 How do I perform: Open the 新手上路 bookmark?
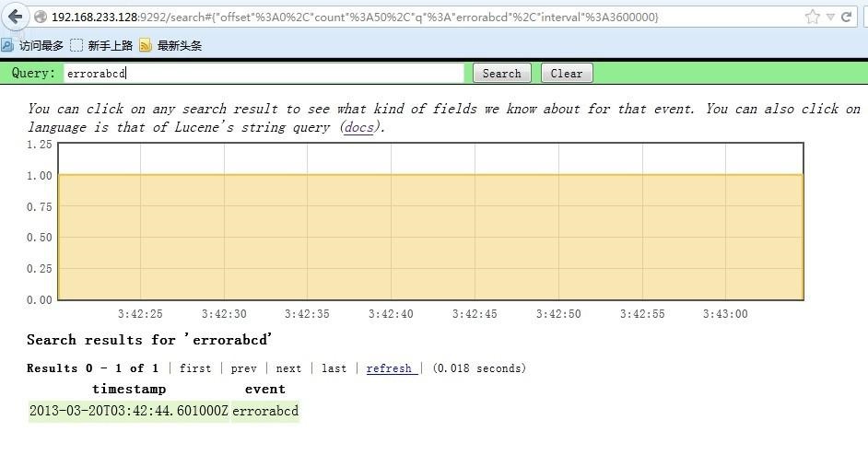[x=102, y=45]
